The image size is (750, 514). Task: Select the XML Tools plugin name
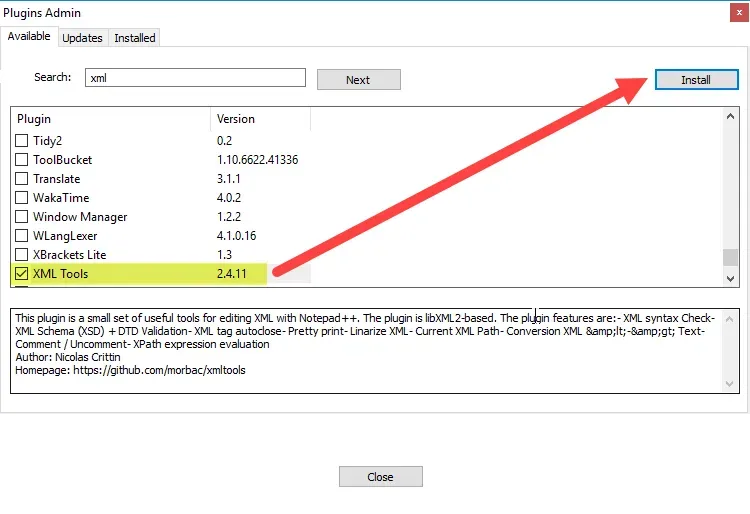60,273
